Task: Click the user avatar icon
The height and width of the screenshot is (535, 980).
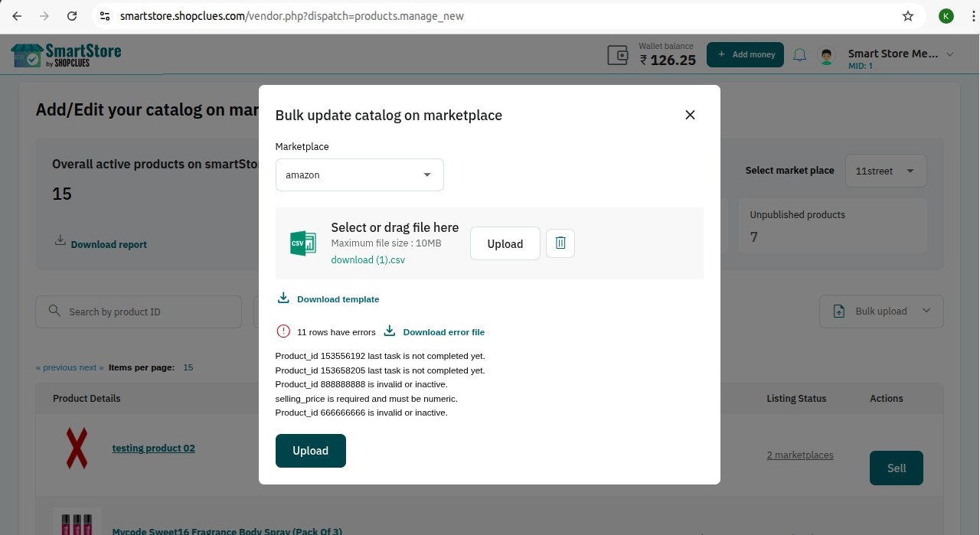Action: click(x=826, y=55)
